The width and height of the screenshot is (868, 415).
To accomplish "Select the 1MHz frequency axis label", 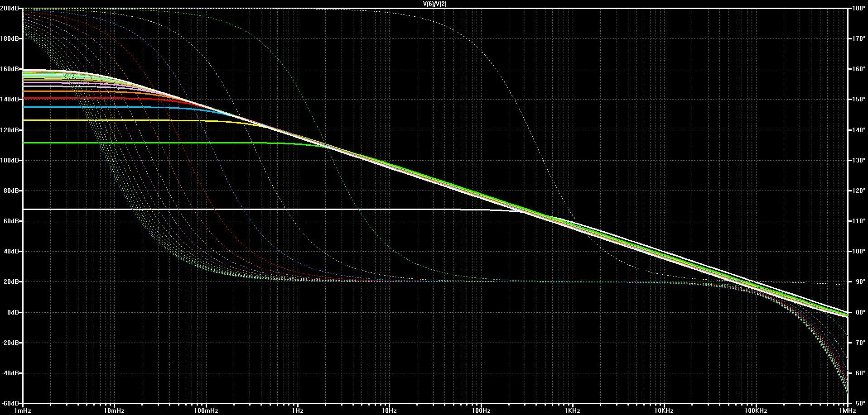I will click(848, 410).
